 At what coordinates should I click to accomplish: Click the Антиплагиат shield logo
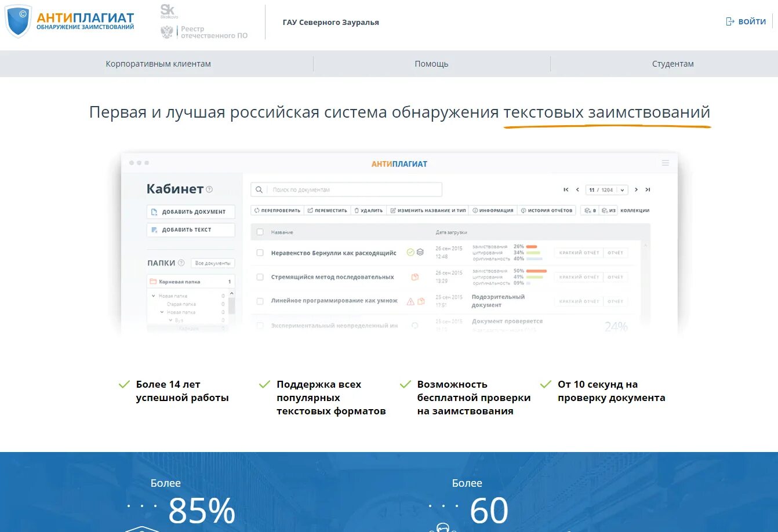coord(17,21)
